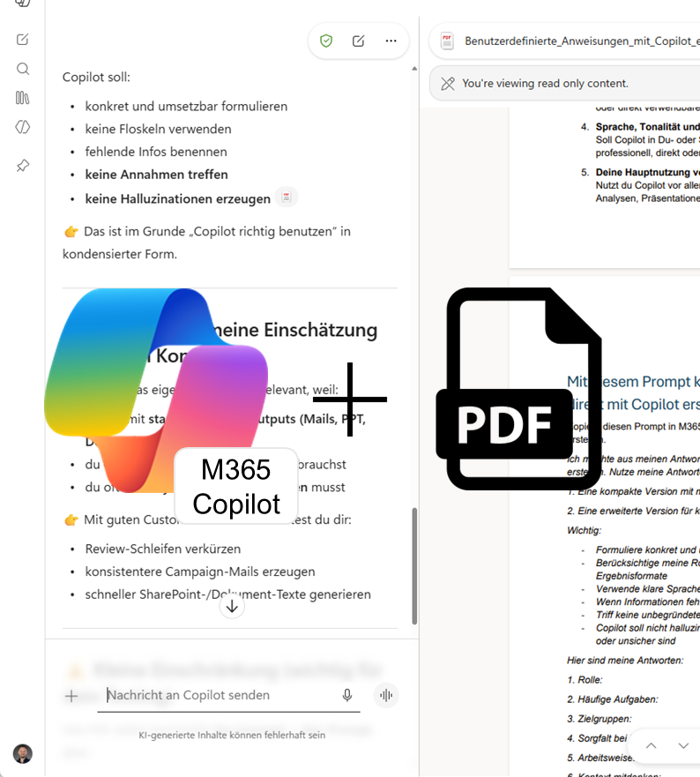Click the crossed-out pencil read-only icon
This screenshot has height=777, width=700.
click(x=448, y=84)
